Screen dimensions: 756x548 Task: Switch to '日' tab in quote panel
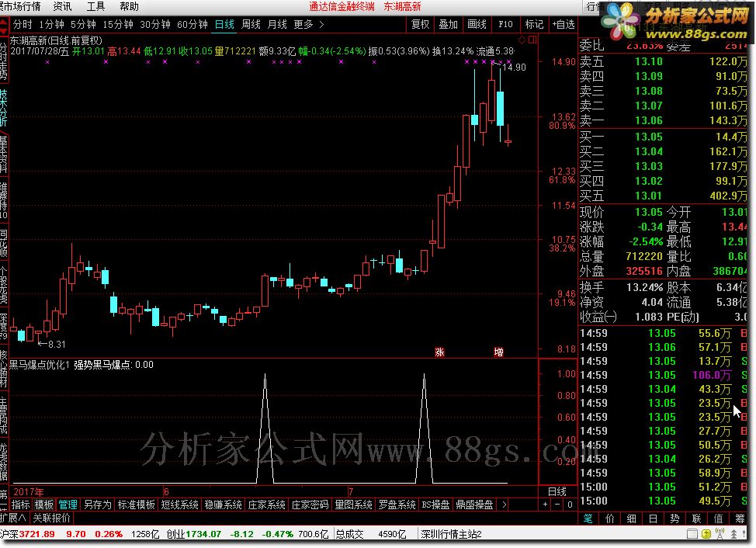click(x=653, y=519)
